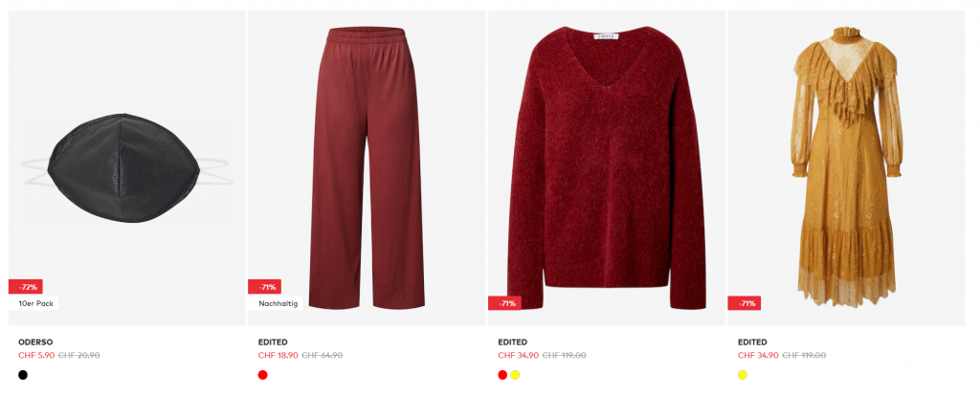The image size is (980, 397).
Task: Open the EDITED brand link under the sweater
Action: point(513,342)
